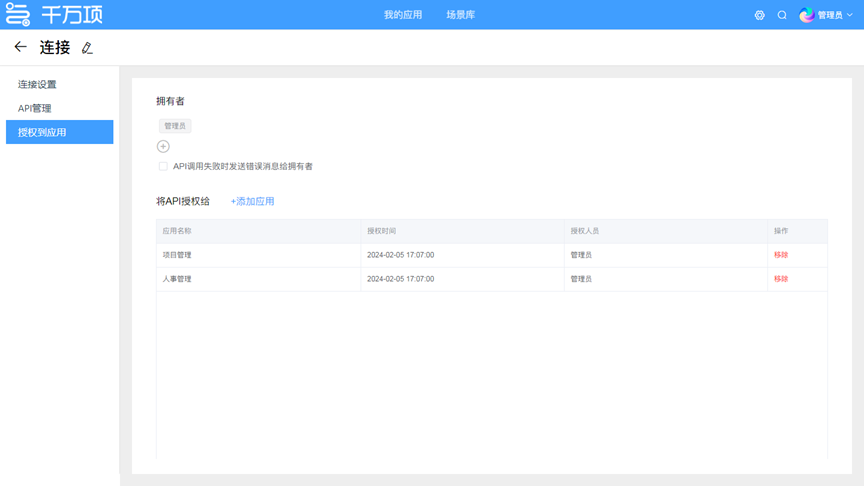Select 授权到应用 in the sidebar

point(42,132)
